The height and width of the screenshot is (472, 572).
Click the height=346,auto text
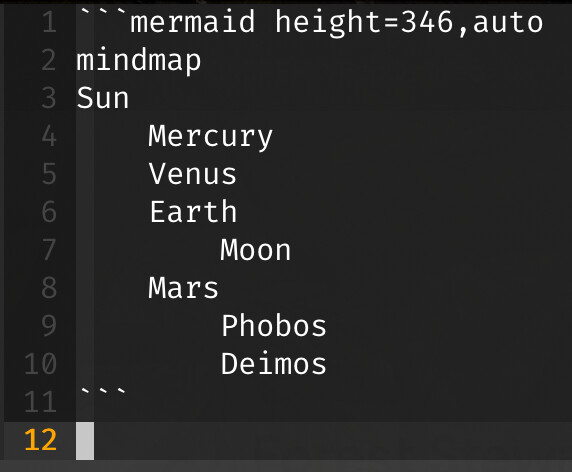pos(409,23)
